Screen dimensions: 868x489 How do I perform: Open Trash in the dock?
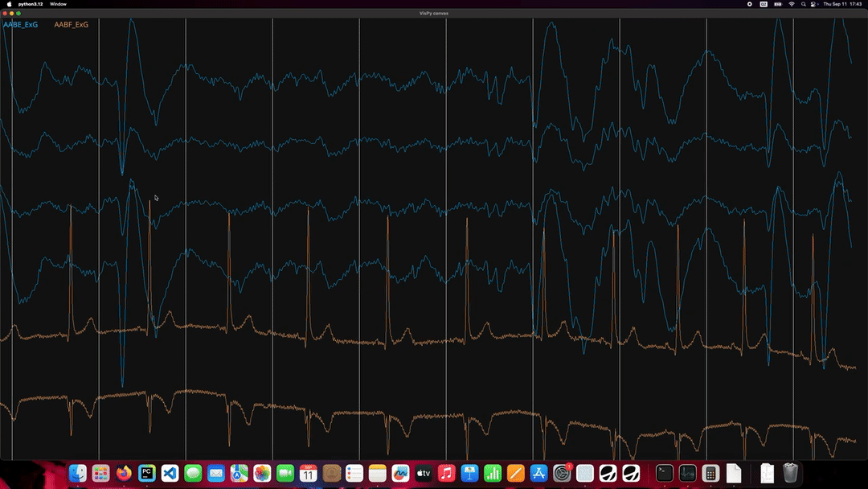click(x=791, y=474)
